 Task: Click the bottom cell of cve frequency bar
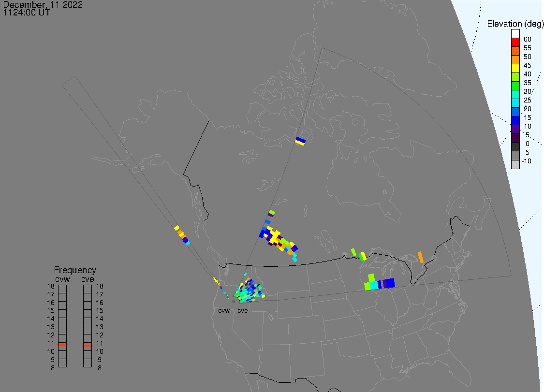tap(88, 363)
